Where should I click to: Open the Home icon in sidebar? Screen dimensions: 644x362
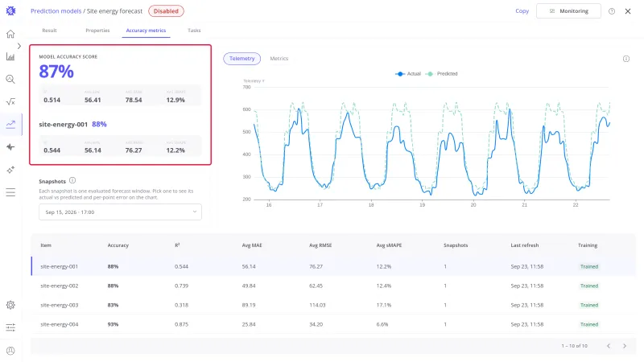tap(10, 34)
